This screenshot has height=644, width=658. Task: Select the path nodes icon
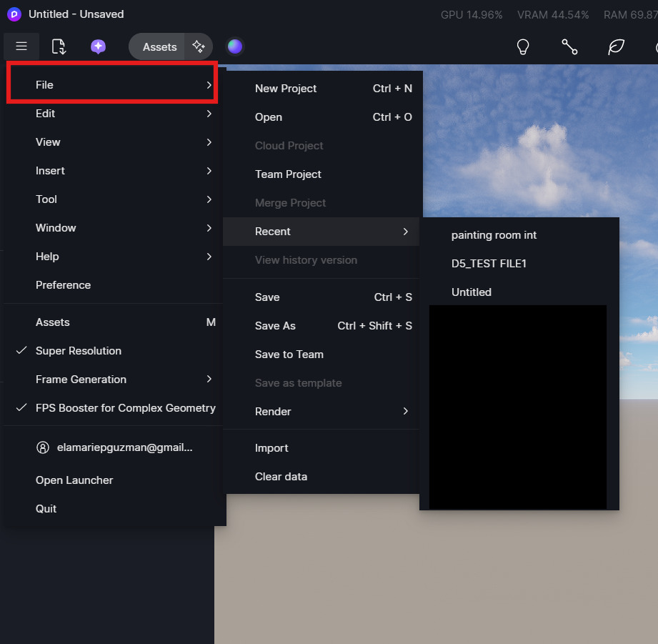[569, 46]
